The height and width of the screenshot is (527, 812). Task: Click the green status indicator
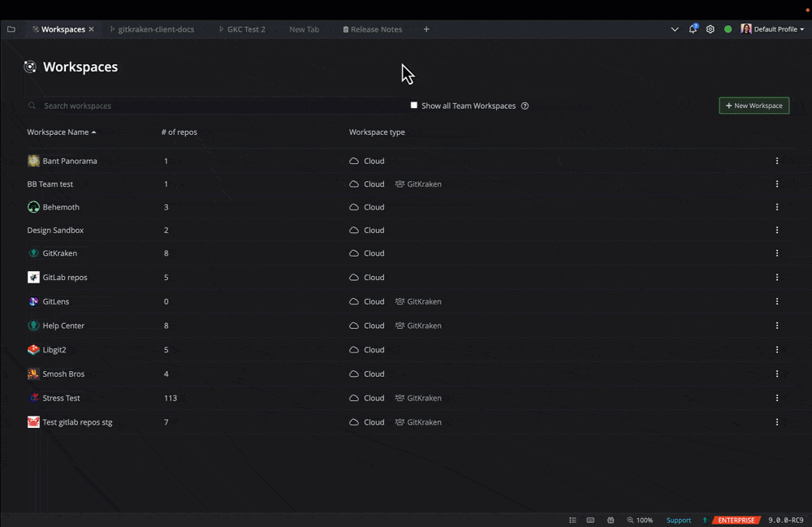coord(728,29)
